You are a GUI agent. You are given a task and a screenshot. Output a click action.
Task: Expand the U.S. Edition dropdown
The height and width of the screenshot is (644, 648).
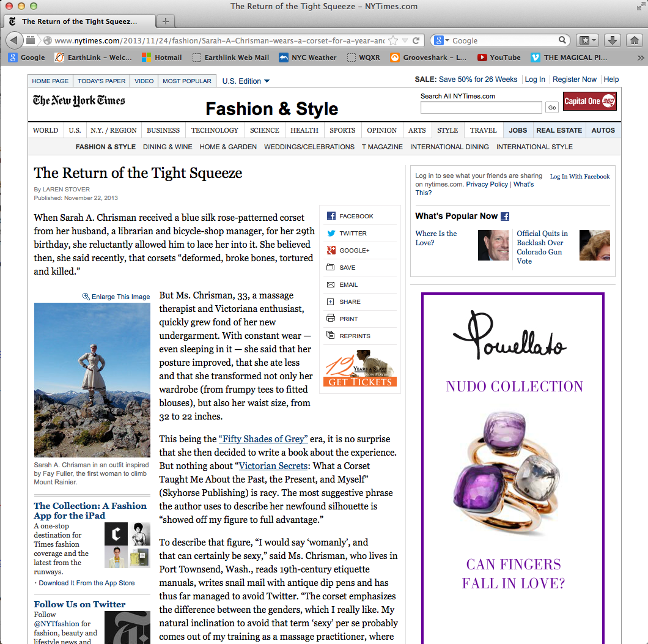point(246,81)
